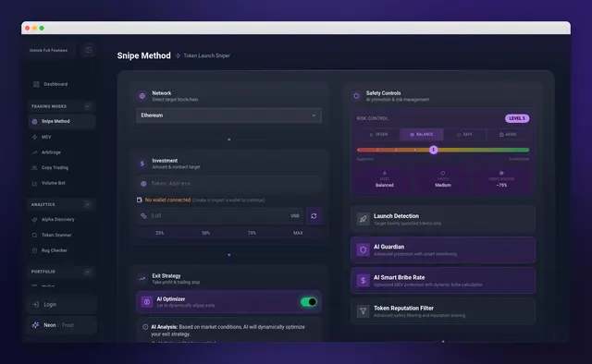Switch to the SAFE risk tab
The width and height of the screenshot is (592, 364).
coord(464,134)
